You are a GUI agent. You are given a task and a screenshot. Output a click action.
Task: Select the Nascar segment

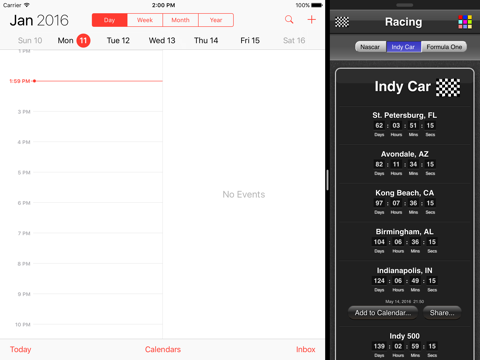370,47
